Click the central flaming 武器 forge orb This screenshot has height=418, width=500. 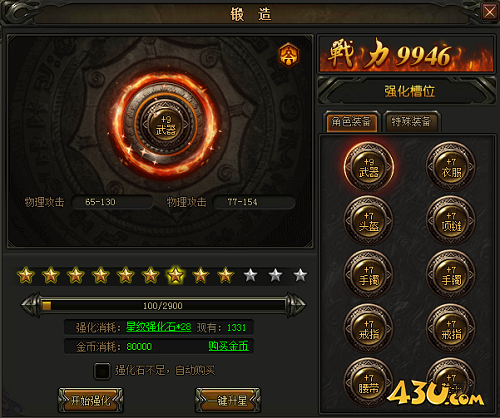click(166, 126)
